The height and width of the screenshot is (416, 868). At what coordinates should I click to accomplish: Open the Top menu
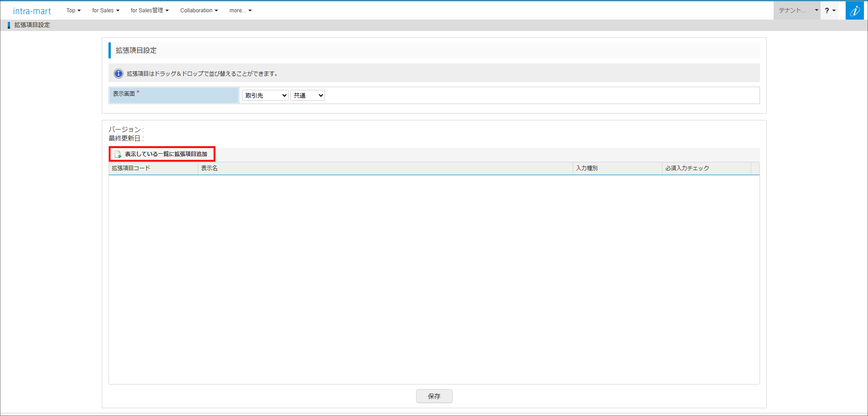(x=73, y=10)
